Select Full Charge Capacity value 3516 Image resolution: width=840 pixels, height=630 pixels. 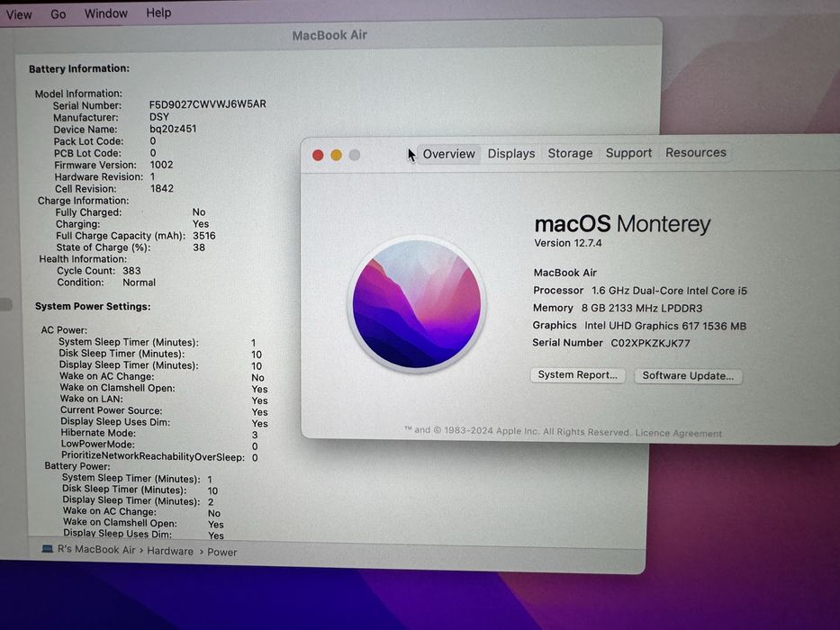(204, 236)
